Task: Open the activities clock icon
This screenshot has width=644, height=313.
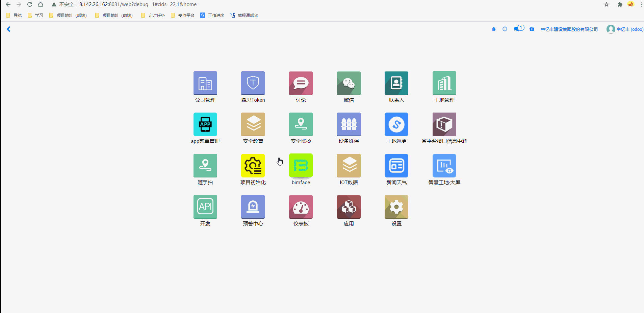Action: [x=505, y=29]
